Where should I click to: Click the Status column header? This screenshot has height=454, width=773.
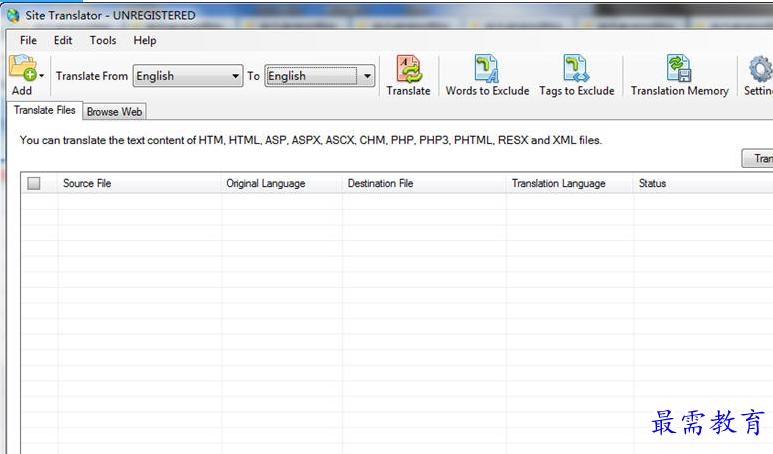tap(703, 183)
